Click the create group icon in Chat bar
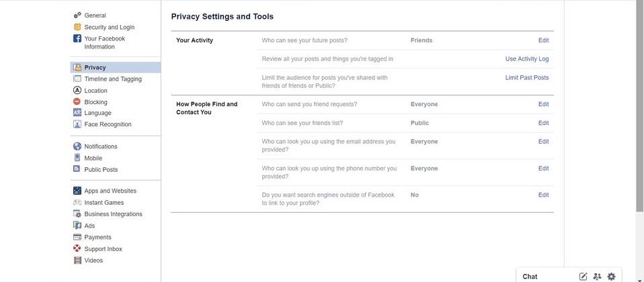The image size is (644, 282). [597, 276]
